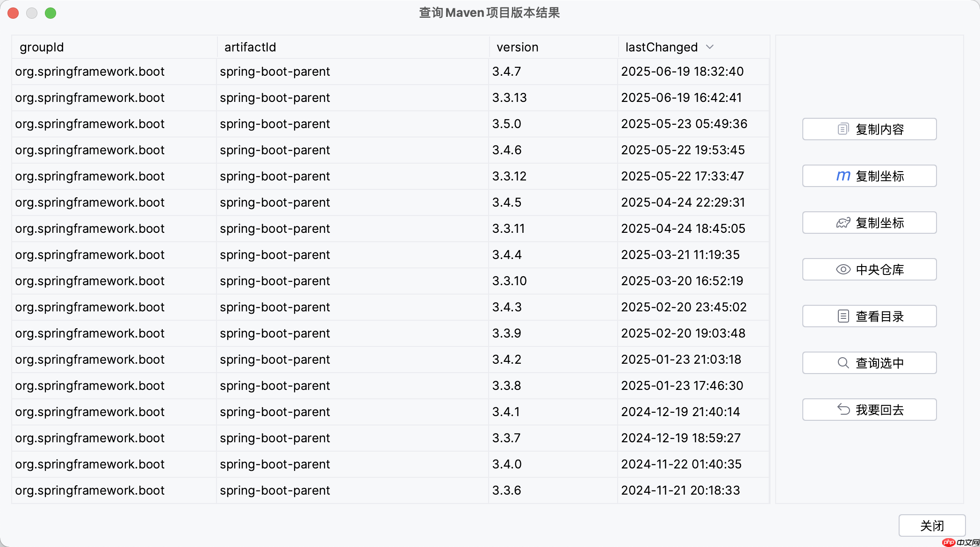
Task: Sort results by the version column header
Action: pos(517,47)
